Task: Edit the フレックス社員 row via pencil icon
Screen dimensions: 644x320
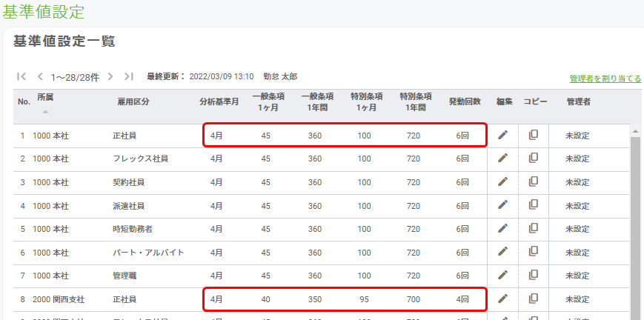Action: pos(502,159)
